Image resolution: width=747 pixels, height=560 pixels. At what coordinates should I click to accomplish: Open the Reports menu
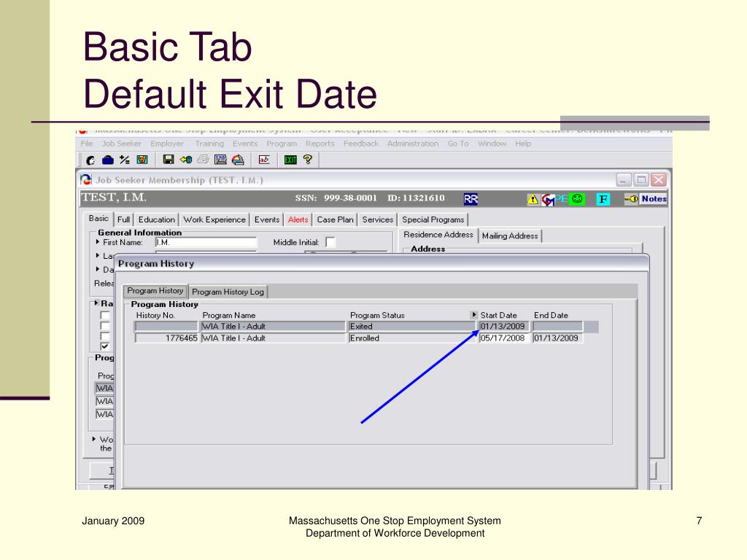[x=320, y=144]
